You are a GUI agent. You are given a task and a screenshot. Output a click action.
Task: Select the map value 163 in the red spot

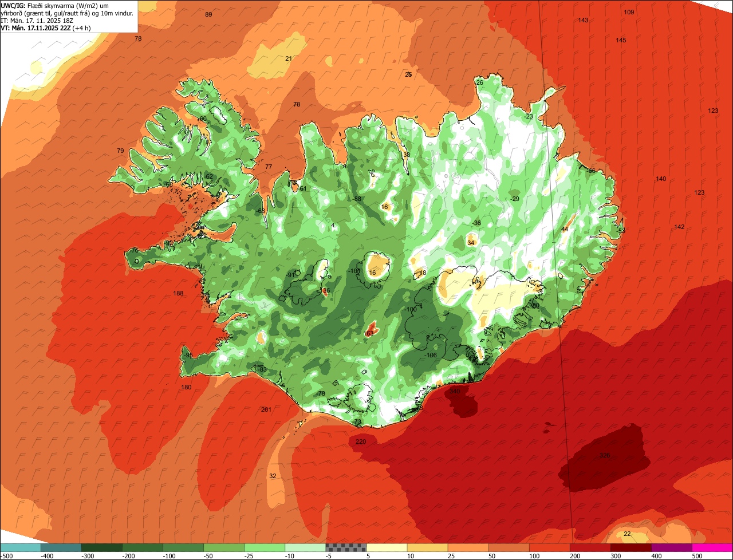click(x=369, y=333)
